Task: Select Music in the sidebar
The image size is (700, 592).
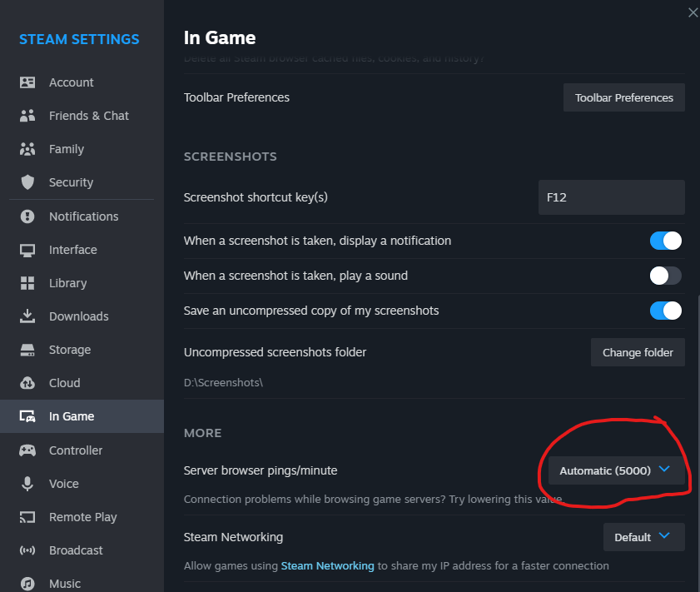Action: click(82, 584)
